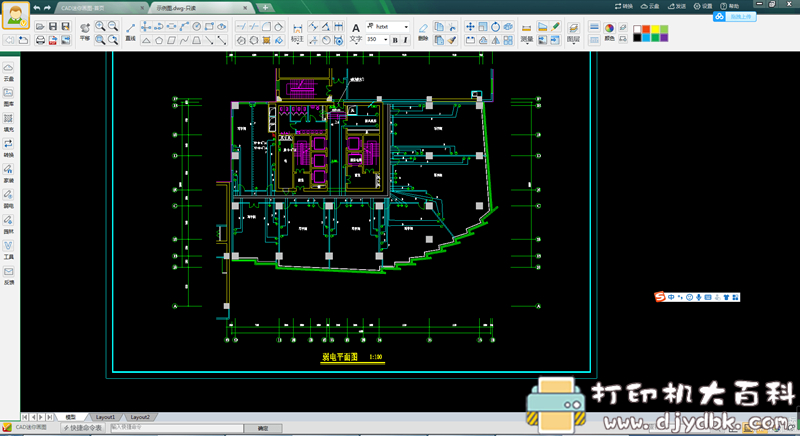Open the 设置 settings menu
Image resolution: width=800 pixels, height=436 pixels.
point(703,6)
